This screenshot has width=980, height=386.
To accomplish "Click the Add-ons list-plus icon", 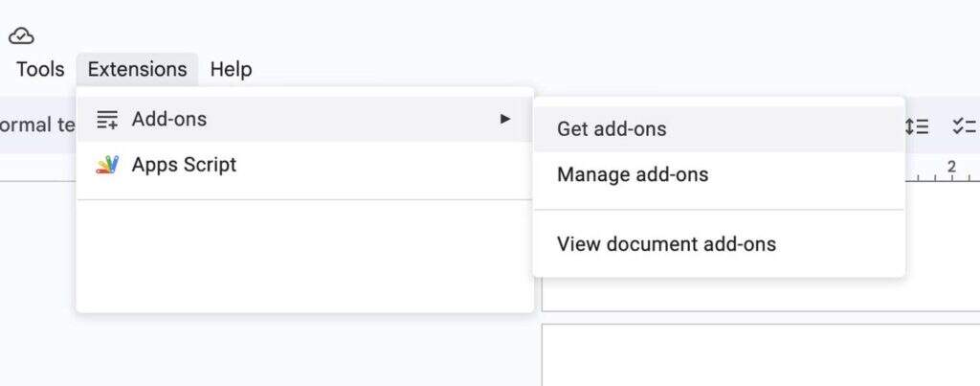I will coord(107,119).
